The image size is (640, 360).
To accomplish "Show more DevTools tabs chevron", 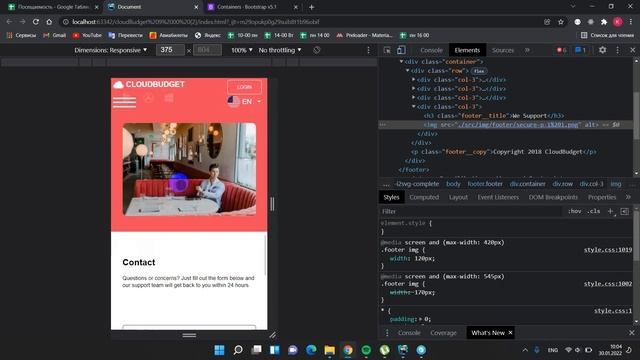I will (527, 50).
